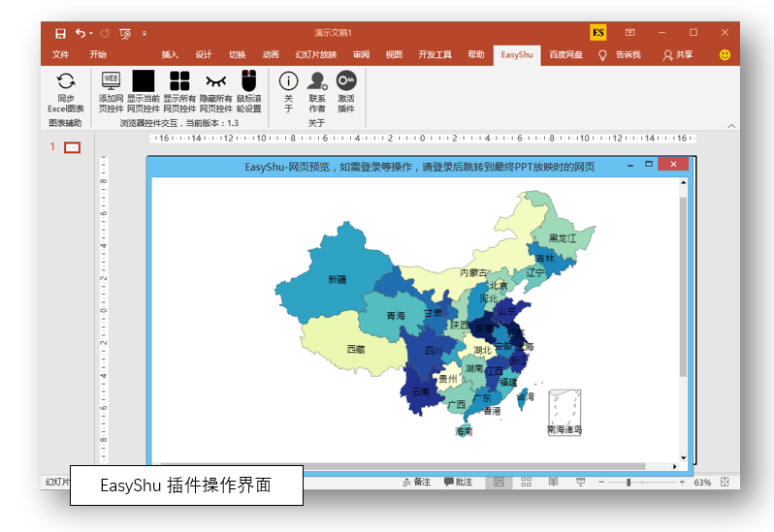This screenshot has width=774, height=532.
Task: Switch to Normal view icon in status bar
Action: click(x=500, y=483)
